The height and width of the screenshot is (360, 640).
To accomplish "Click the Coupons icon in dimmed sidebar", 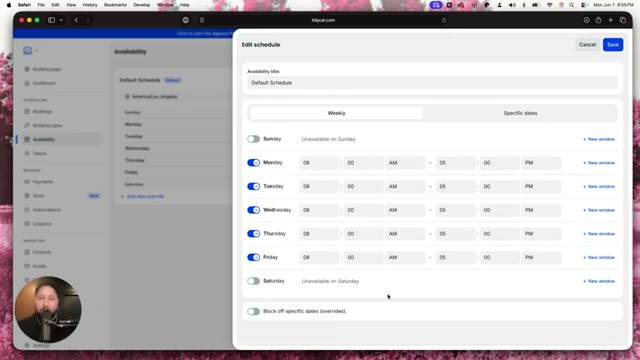I will click(x=27, y=224).
